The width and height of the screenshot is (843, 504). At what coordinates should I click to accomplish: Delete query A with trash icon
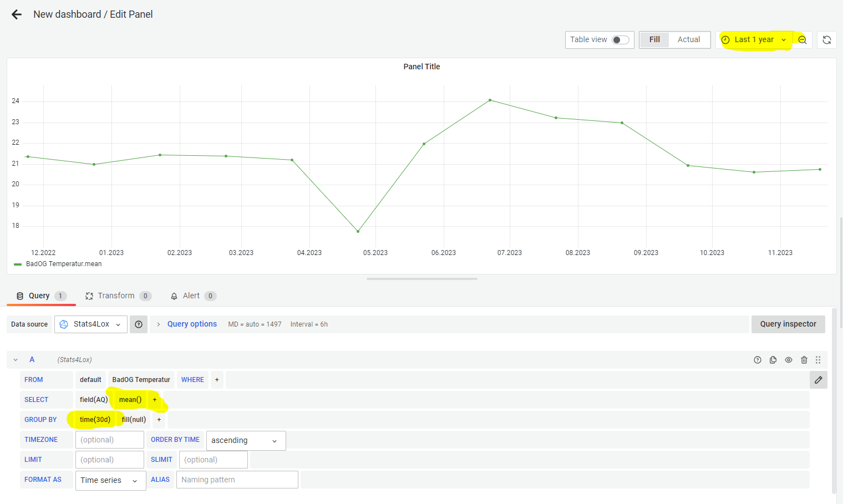pyautogui.click(x=804, y=360)
